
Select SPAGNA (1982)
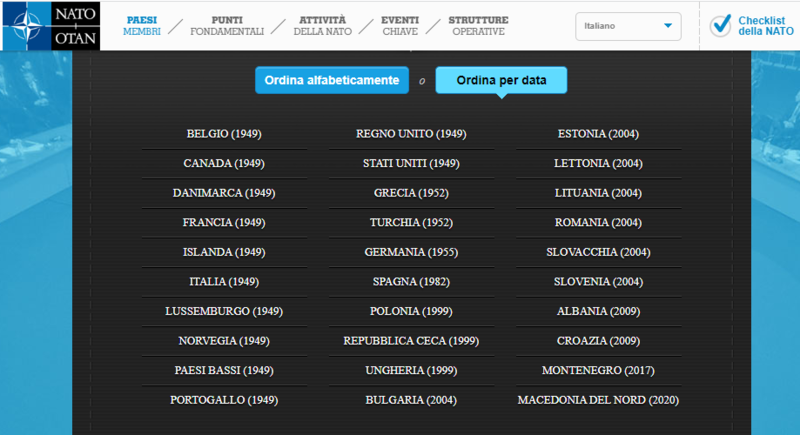pos(411,282)
